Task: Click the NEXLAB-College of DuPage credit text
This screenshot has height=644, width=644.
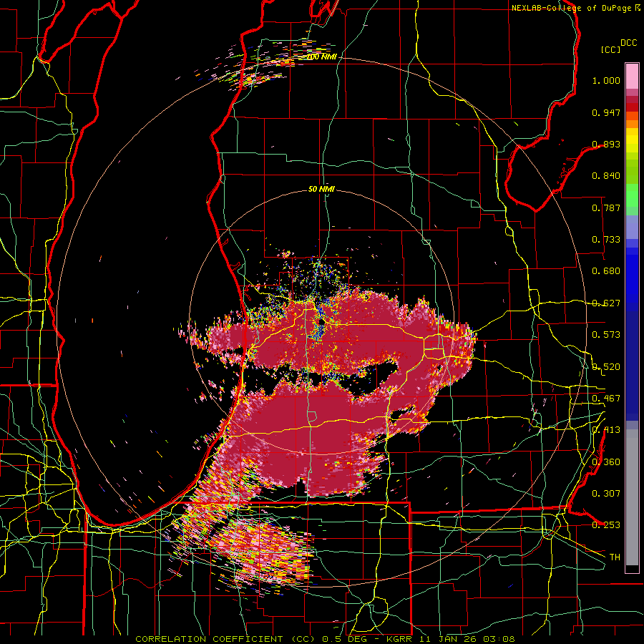Action: click(572, 8)
